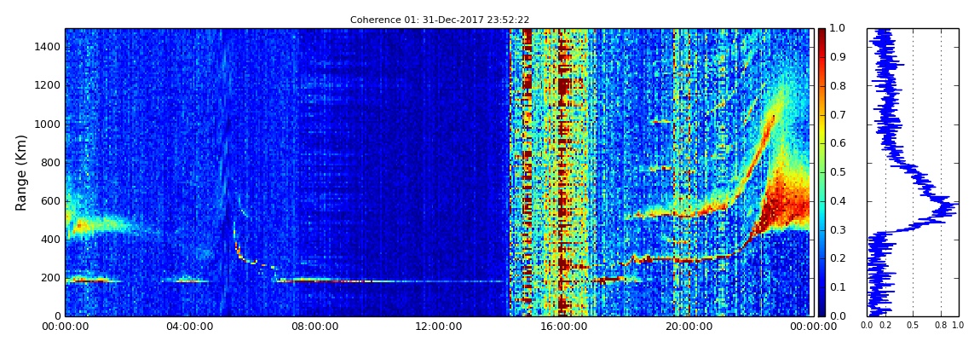
Task: Click the 0.5 label on the colorbar
Action: click(838, 172)
